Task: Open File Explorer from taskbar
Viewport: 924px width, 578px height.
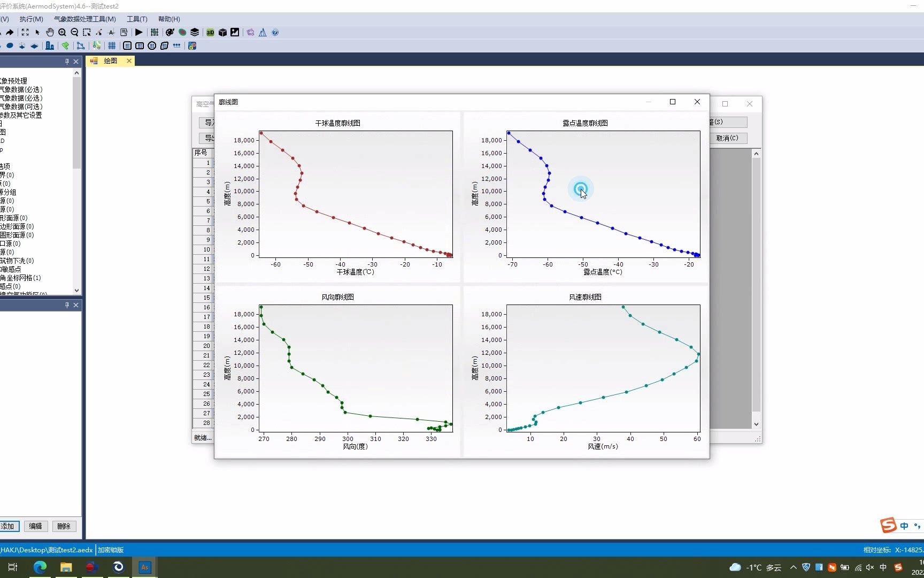Action: (66, 567)
